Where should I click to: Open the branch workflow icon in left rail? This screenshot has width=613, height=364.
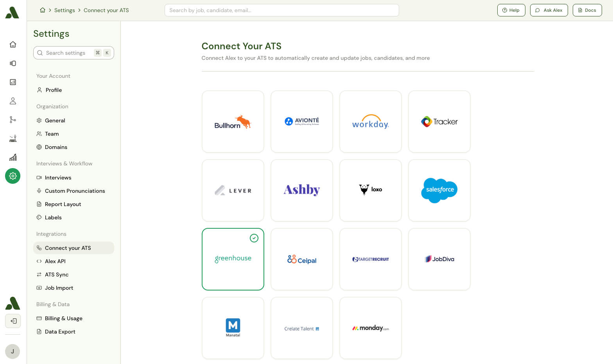coord(13,120)
